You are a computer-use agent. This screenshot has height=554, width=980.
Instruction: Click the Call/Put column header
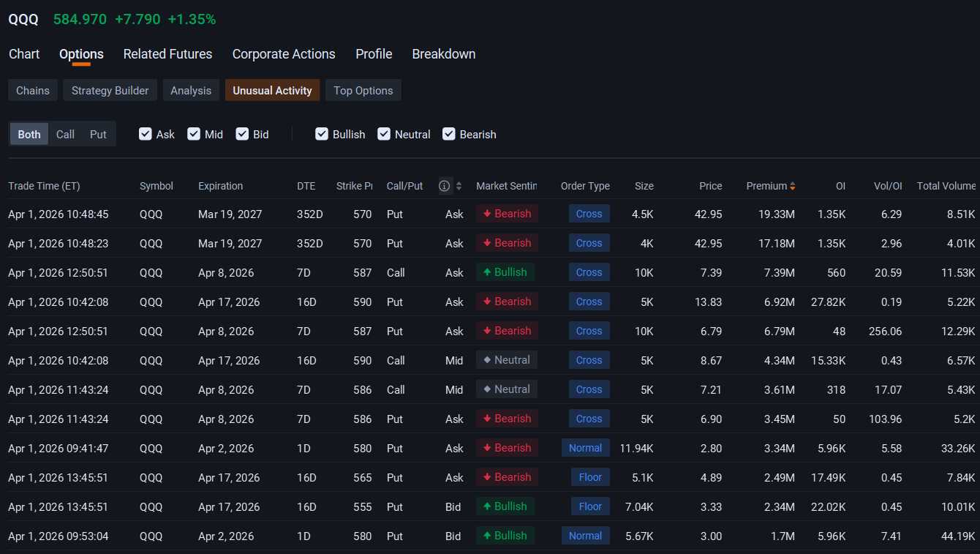(x=405, y=186)
